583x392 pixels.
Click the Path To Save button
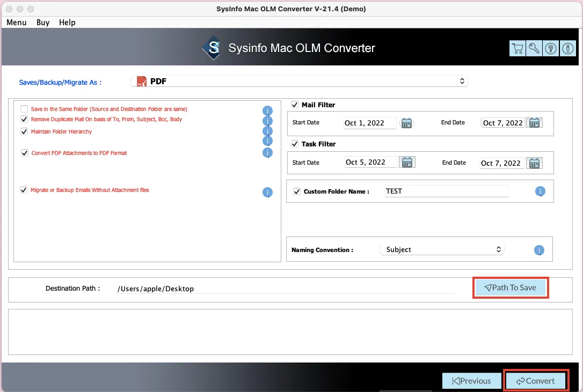(x=511, y=287)
